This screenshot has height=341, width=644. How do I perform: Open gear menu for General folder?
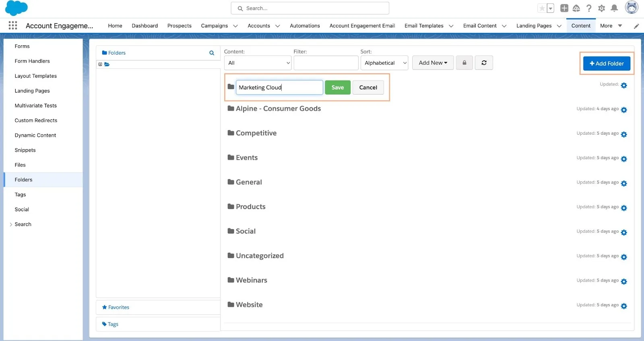coord(624,183)
